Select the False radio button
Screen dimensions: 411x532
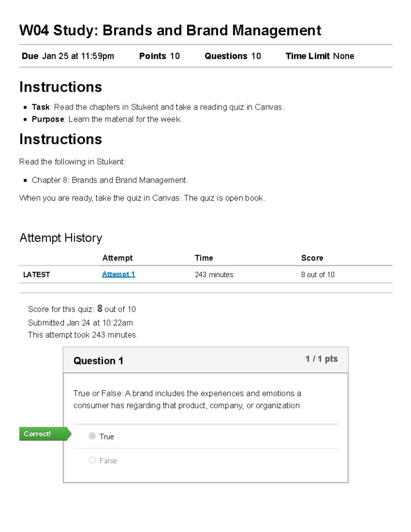92,460
